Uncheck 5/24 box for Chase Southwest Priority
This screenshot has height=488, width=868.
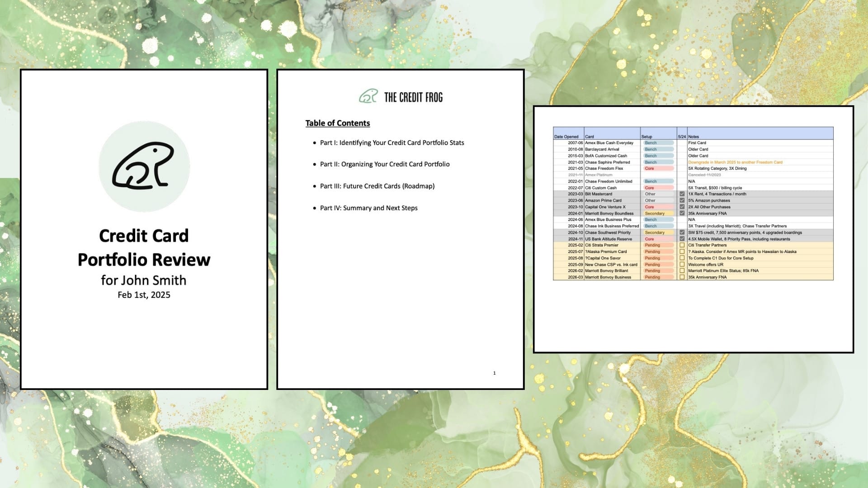click(x=682, y=232)
